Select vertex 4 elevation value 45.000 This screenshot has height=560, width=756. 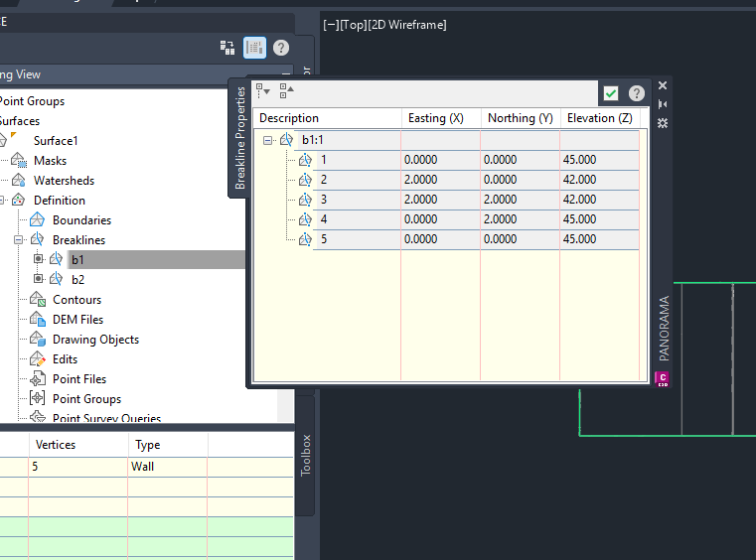pos(599,219)
